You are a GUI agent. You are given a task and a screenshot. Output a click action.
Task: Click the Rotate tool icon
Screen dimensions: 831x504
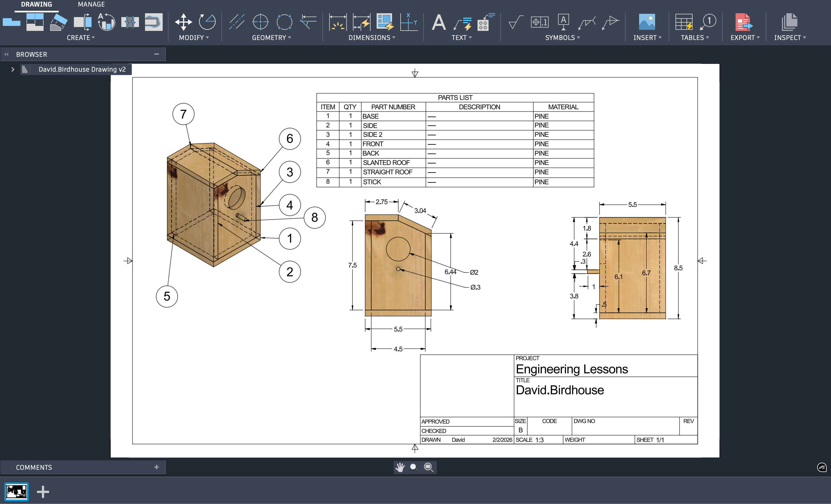[207, 22]
